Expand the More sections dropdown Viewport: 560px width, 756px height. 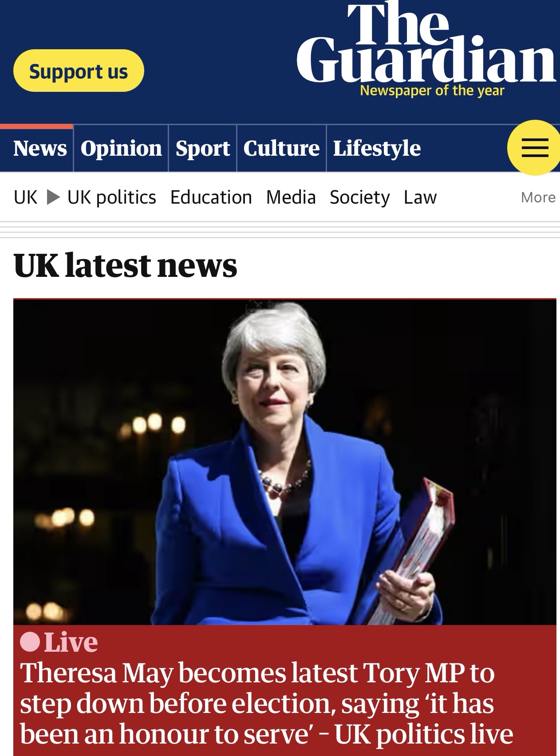538,197
